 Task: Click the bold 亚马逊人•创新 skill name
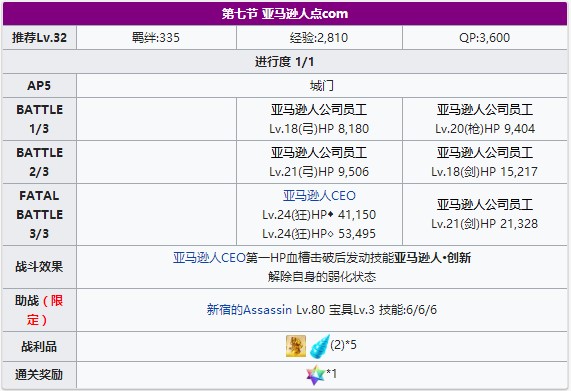[433, 258]
